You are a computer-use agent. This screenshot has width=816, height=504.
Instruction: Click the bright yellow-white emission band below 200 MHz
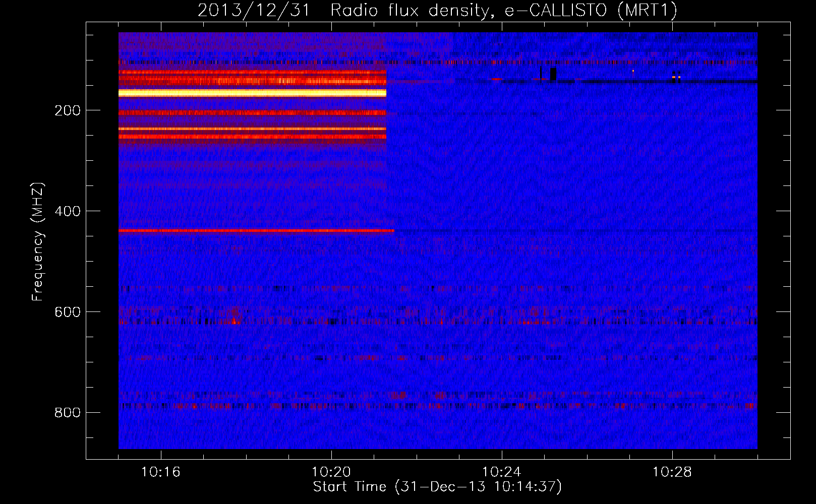click(x=252, y=93)
